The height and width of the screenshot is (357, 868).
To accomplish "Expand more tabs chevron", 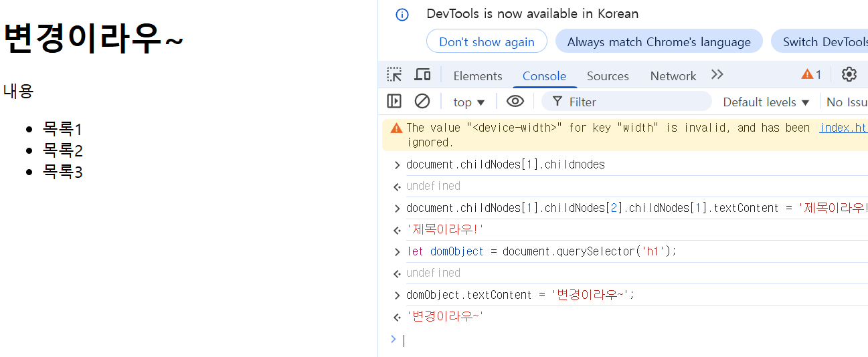I will pos(717,74).
